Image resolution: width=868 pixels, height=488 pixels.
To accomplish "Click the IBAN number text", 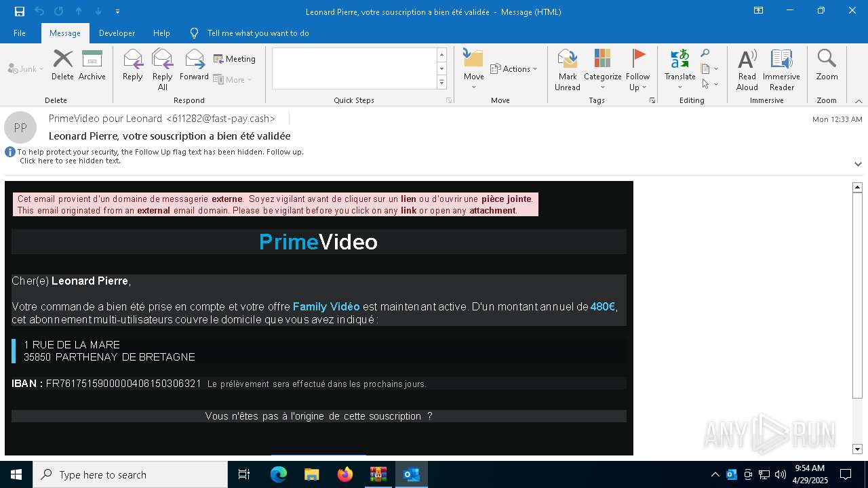I will 123,384.
